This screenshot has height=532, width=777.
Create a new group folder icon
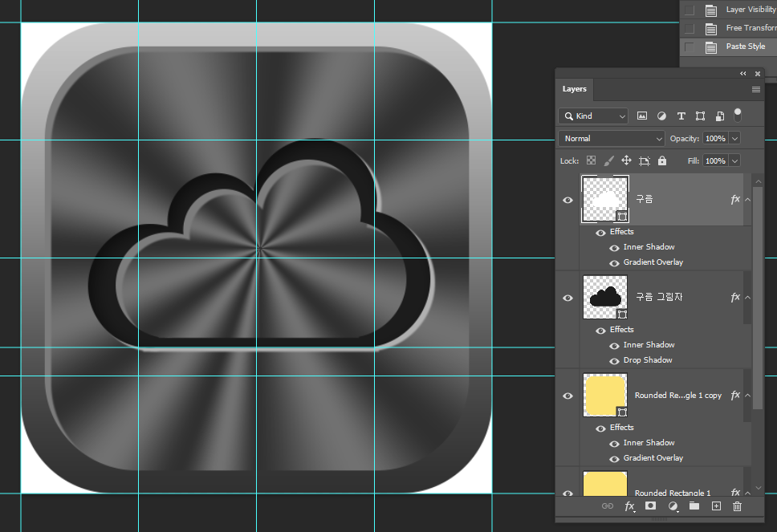(694, 506)
